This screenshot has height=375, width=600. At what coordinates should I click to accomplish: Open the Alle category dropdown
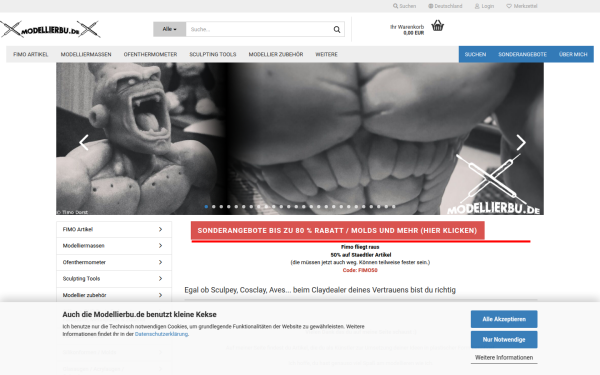pos(170,29)
